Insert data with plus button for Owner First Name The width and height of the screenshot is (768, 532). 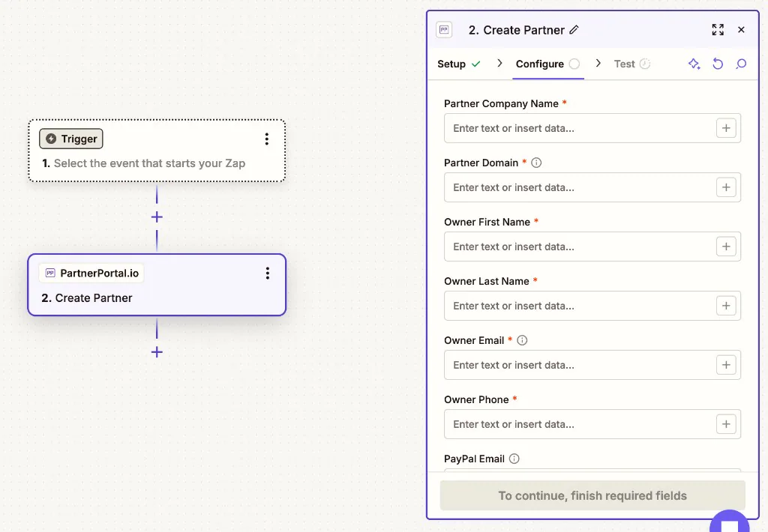point(726,247)
